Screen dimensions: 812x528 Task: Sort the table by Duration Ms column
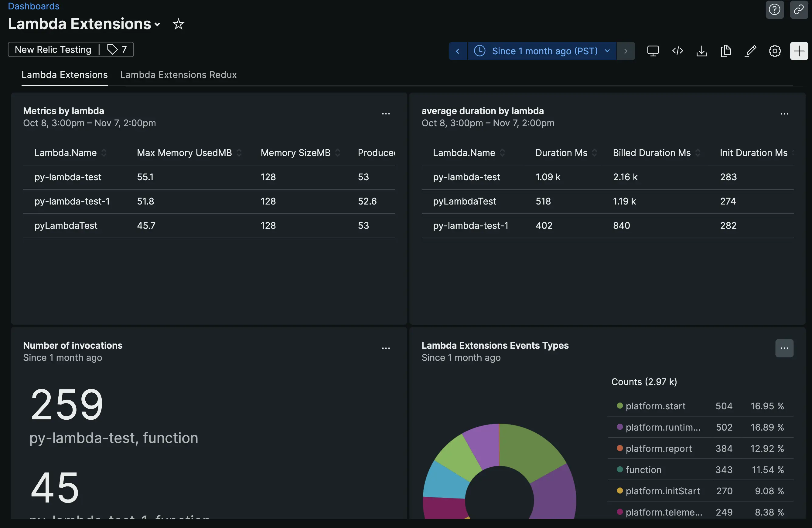coord(561,153)
